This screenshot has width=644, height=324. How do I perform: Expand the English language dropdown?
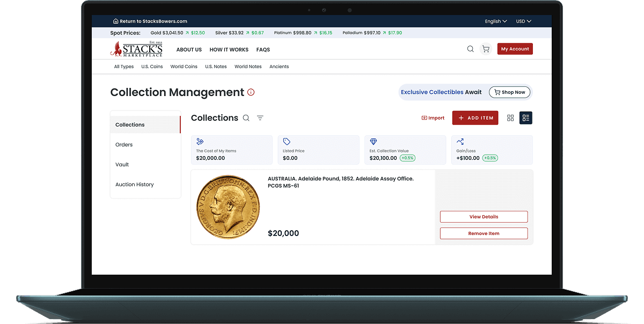pyautogui.click(x=496, y=21)
